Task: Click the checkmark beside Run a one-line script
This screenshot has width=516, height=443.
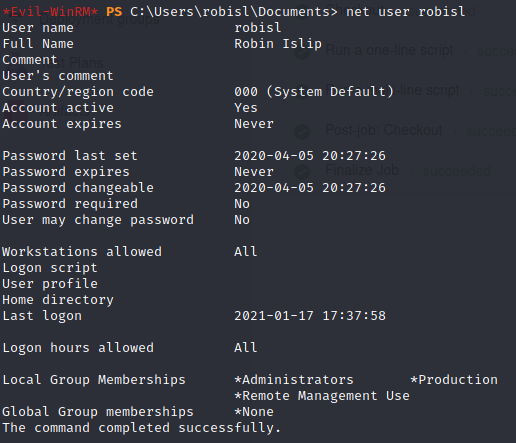Action: (x=302, y=52)
